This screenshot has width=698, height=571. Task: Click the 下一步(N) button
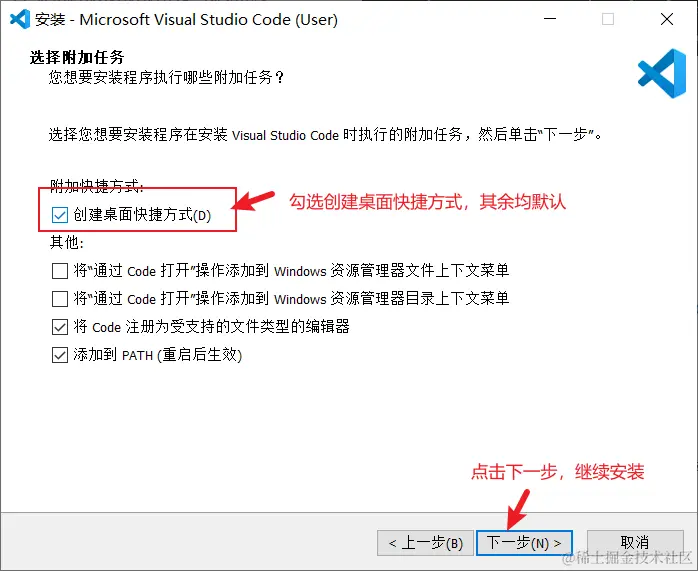point(524,543)
